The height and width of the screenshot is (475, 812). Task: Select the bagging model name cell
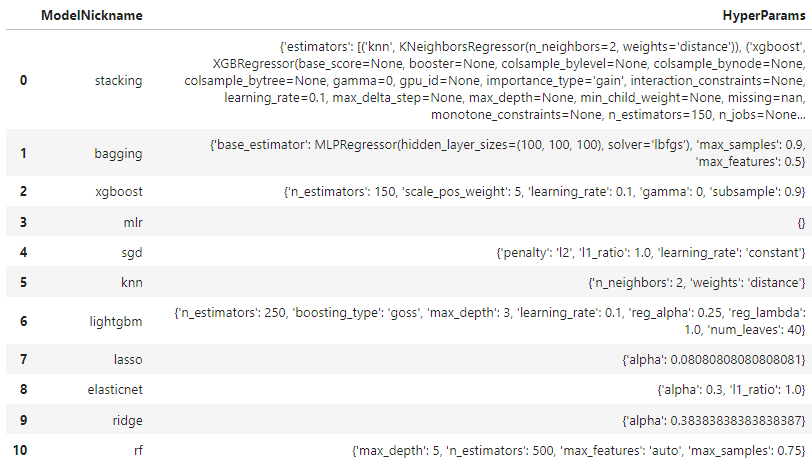118,154
